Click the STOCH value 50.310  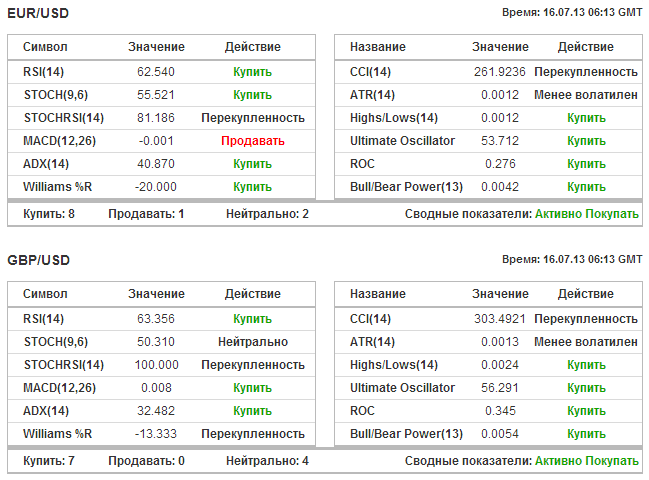(x=156, y=342)
